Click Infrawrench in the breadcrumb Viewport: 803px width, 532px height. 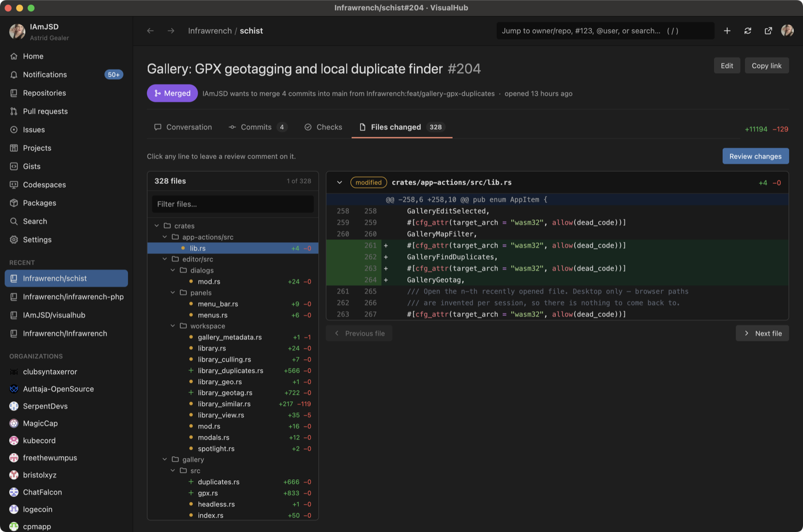point(210,31)
